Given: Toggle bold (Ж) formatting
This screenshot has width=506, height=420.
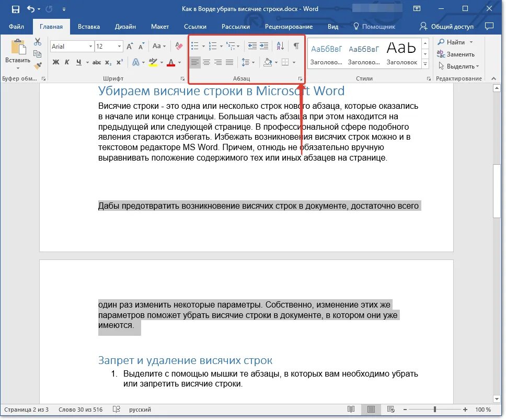Looking at the screenshot, I should coord(56,62).
